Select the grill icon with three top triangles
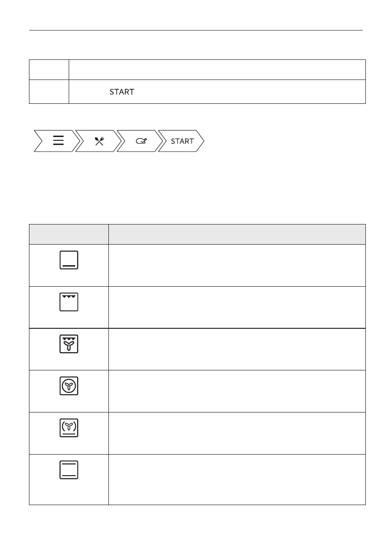Image resolution: width=392 pixels, height=557 pixels. pyautogui.click(x=69, y=303)
